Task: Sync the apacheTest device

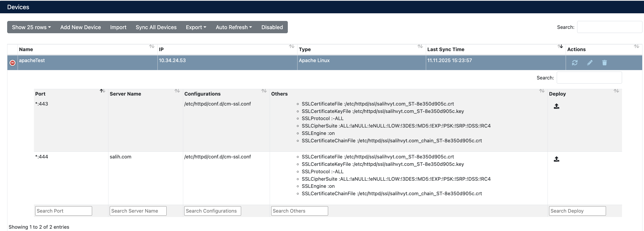Action: [x=575, y=63]
